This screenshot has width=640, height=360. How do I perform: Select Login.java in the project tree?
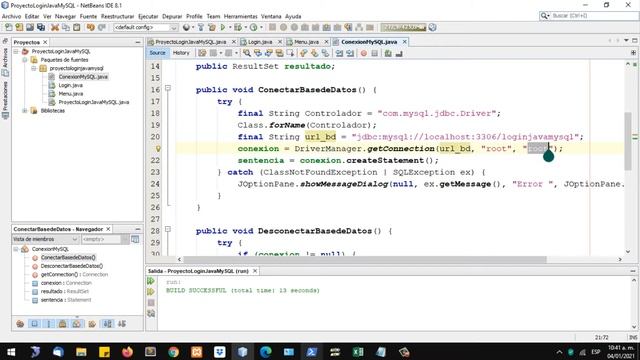click(70, 85)
